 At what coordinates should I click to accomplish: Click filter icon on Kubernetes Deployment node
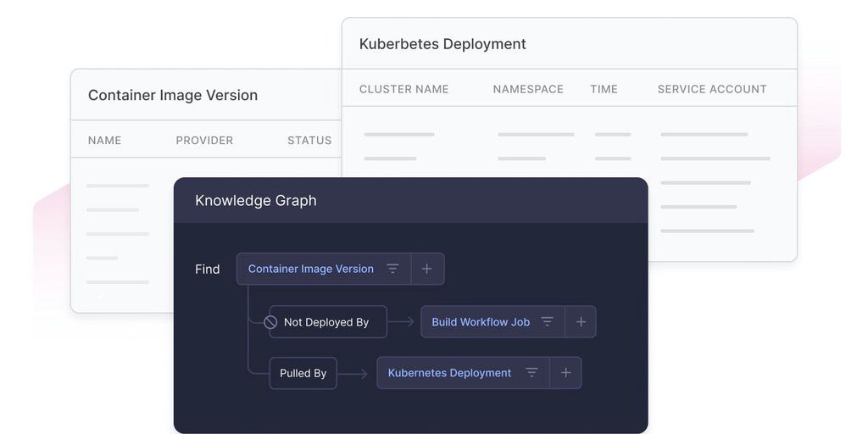pyautogui.click(x=531, y=373)
